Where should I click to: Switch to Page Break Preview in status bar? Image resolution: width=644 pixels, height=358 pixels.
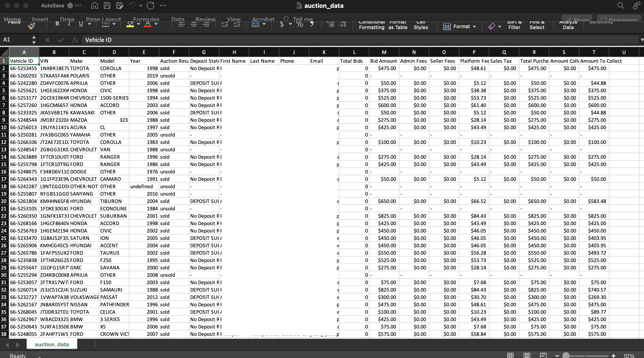pos(543,355)
